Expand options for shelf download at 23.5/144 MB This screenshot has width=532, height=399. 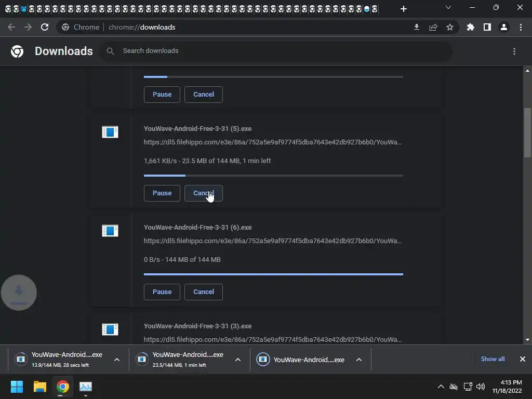tap(238, 360)
